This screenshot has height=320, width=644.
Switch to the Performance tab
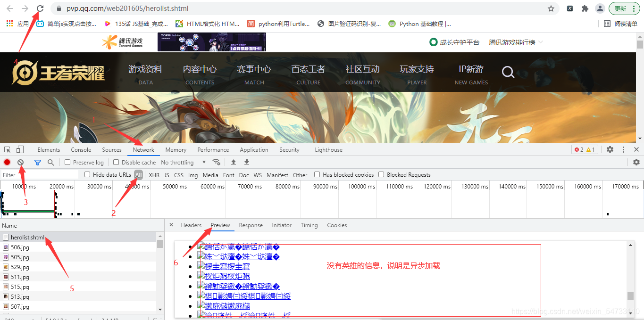[213, 150]
